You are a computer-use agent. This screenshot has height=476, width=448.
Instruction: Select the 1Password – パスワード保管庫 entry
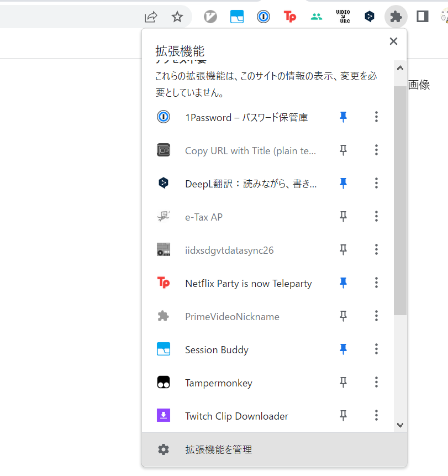point(246,117)
